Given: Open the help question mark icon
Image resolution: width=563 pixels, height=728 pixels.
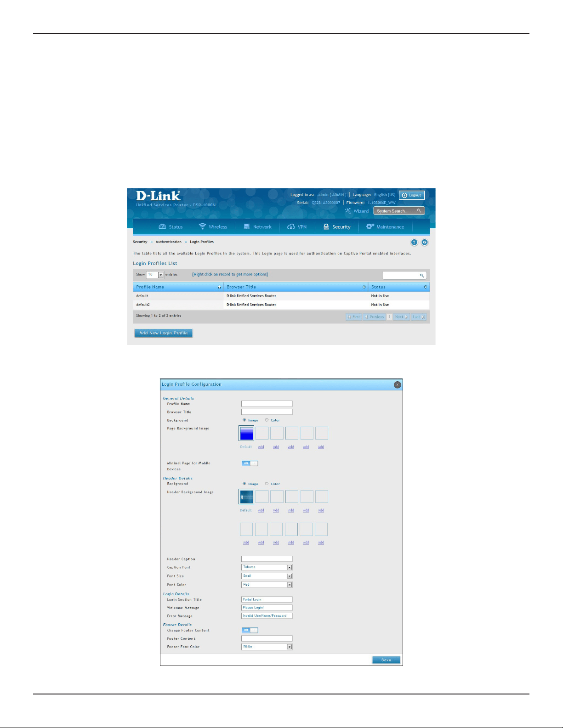Looking at the screenshot, I should pos(414,242).
